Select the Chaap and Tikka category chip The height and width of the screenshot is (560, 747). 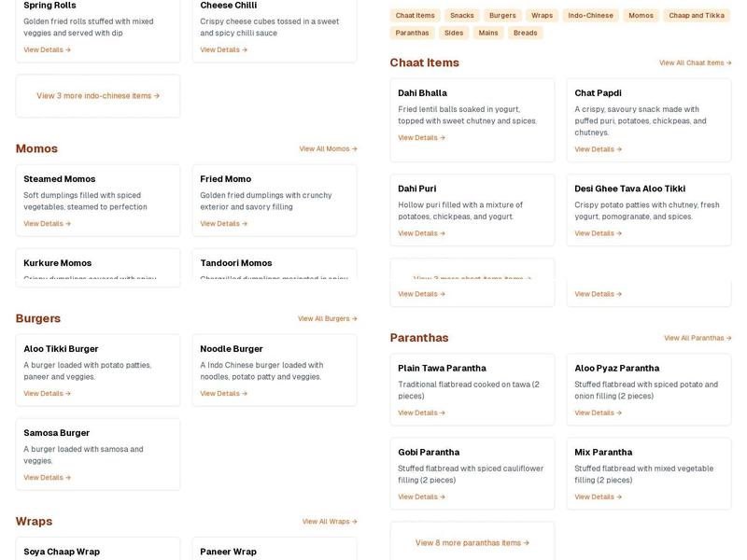point(696,16)
